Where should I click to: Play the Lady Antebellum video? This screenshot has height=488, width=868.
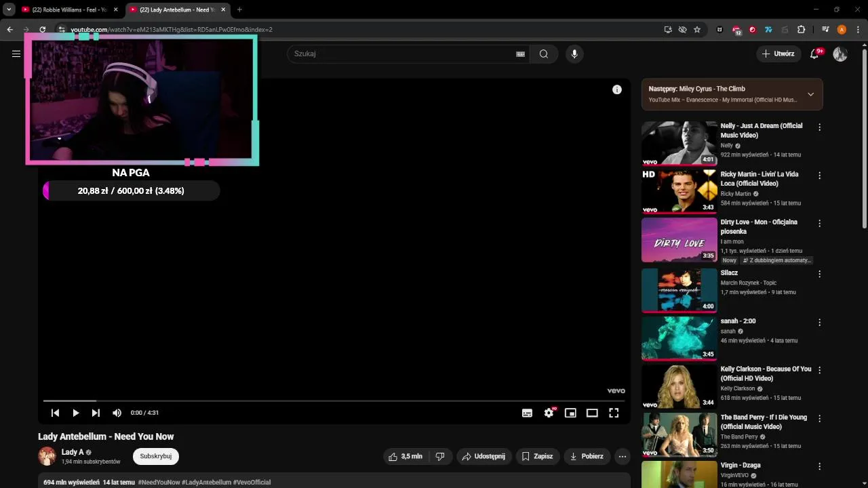click(x=75, y=413)
